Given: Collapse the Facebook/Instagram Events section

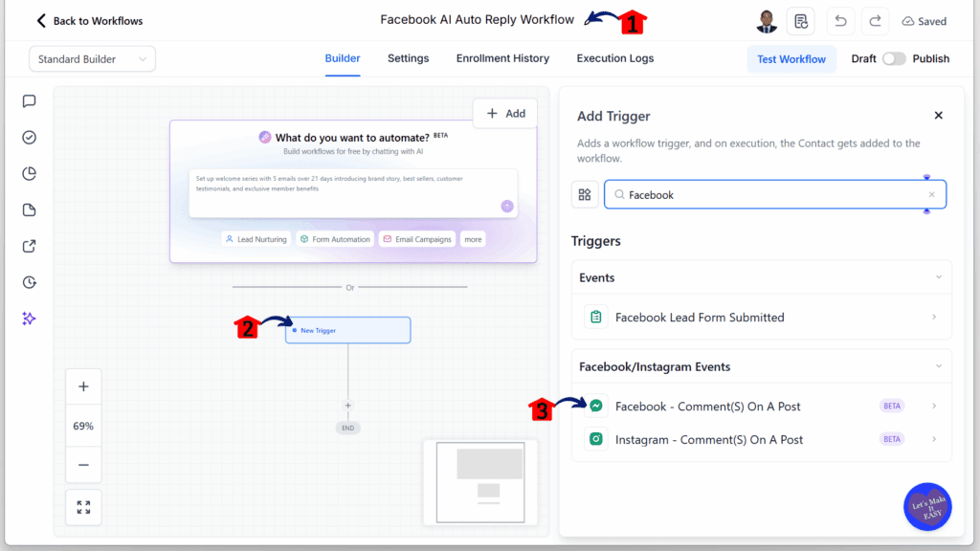Looking at the screenshot, I should click(x=938, y=366).
